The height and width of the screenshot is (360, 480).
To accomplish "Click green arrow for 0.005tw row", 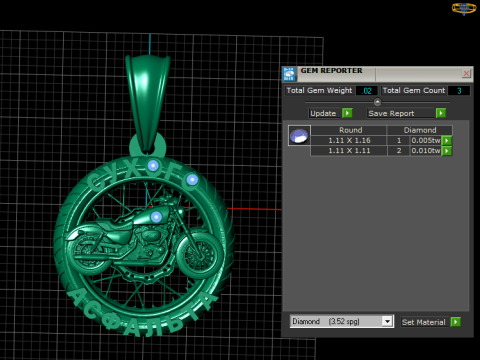I will [x=447, y=141].
